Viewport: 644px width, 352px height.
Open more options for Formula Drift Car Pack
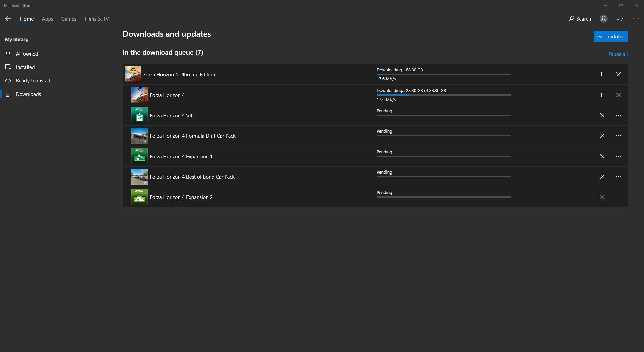(619, 136)
